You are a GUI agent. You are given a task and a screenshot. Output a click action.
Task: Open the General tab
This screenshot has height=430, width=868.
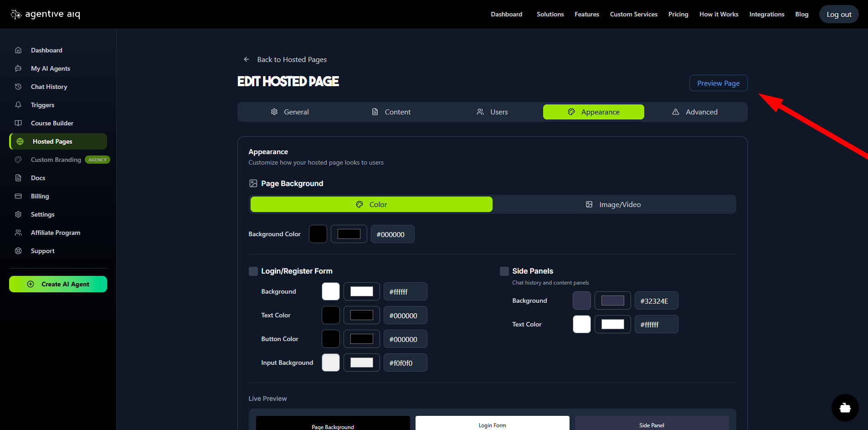290,112
